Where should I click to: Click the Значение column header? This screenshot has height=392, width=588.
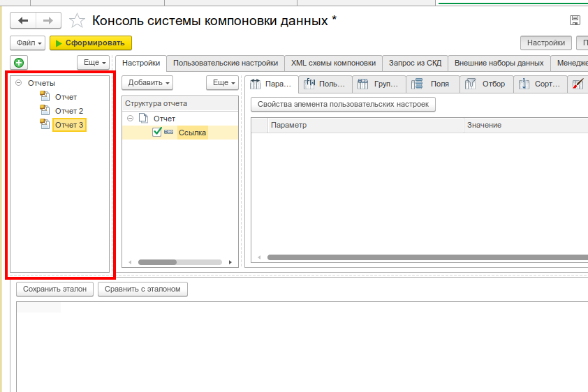526,125
